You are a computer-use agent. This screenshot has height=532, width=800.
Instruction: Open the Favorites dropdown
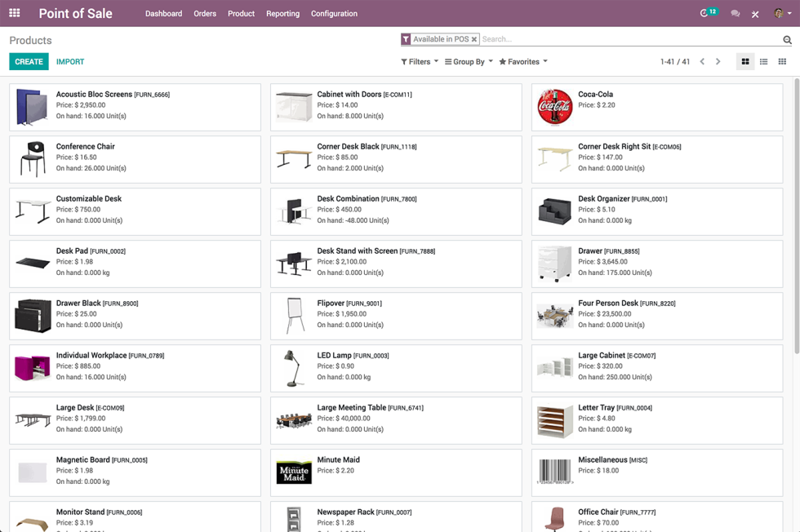(522, 61)
